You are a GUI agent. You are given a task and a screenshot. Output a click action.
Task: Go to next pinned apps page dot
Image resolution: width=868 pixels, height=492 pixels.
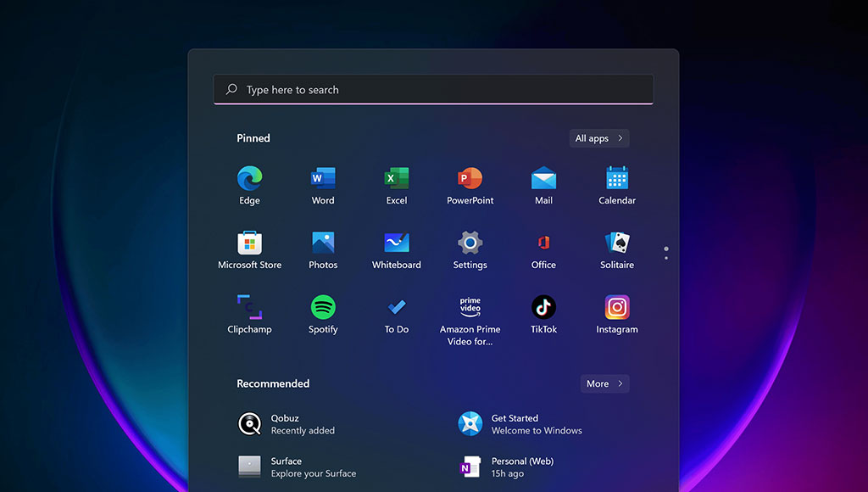(x=666, y=257)
